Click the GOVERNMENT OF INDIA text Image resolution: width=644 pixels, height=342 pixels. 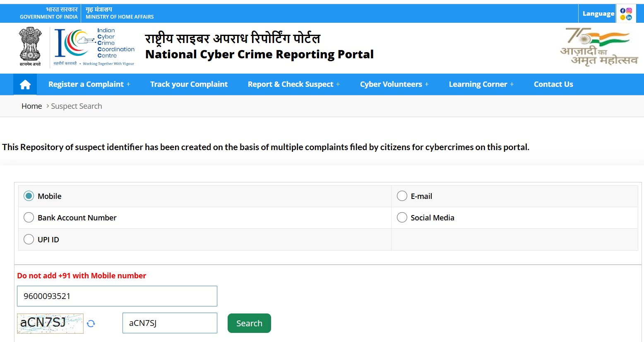coord(49,17)
